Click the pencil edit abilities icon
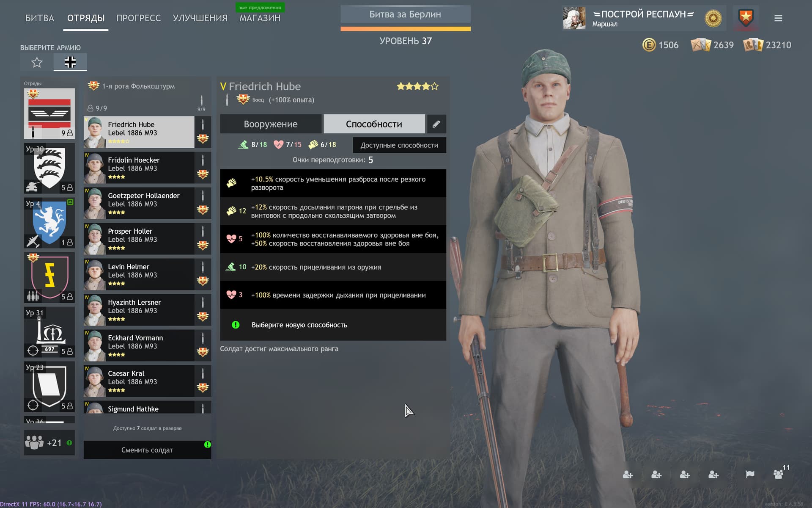812x508 pixels. (x=436, y=124)
